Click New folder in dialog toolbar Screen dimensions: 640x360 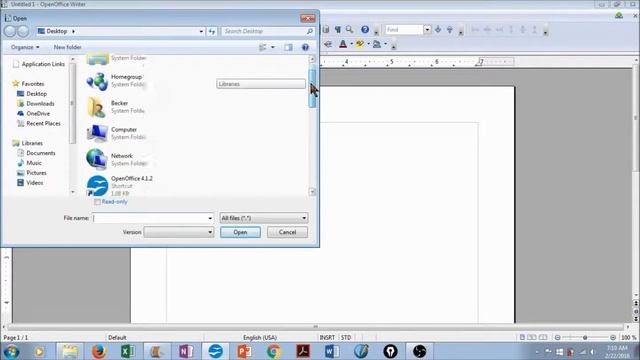tap(67, 47)
